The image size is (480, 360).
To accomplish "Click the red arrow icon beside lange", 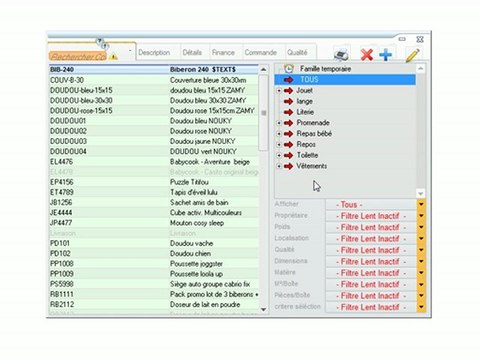I will [x=288, y=101].
